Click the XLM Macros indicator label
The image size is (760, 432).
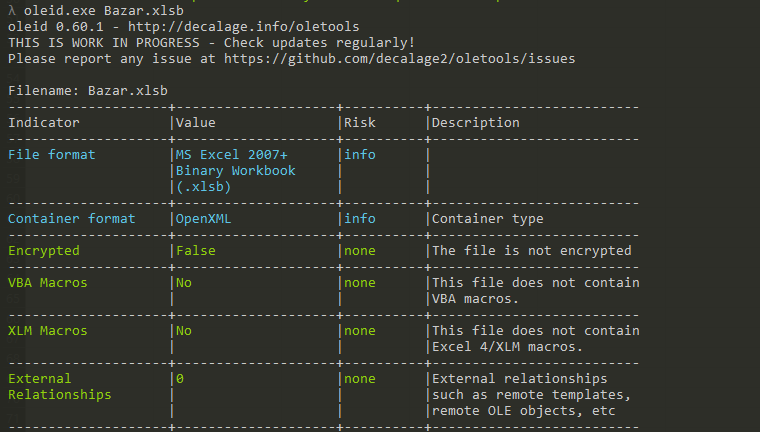tap(48, 331)
